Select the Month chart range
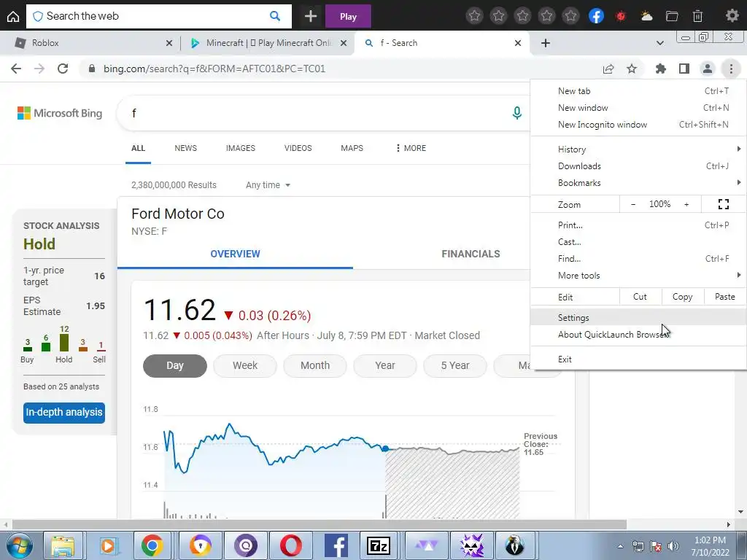The image size is (747, 560). point(315,365)
